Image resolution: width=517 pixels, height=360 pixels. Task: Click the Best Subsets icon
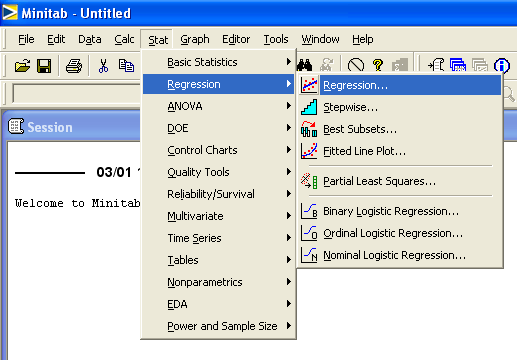[x=309, y=129]
